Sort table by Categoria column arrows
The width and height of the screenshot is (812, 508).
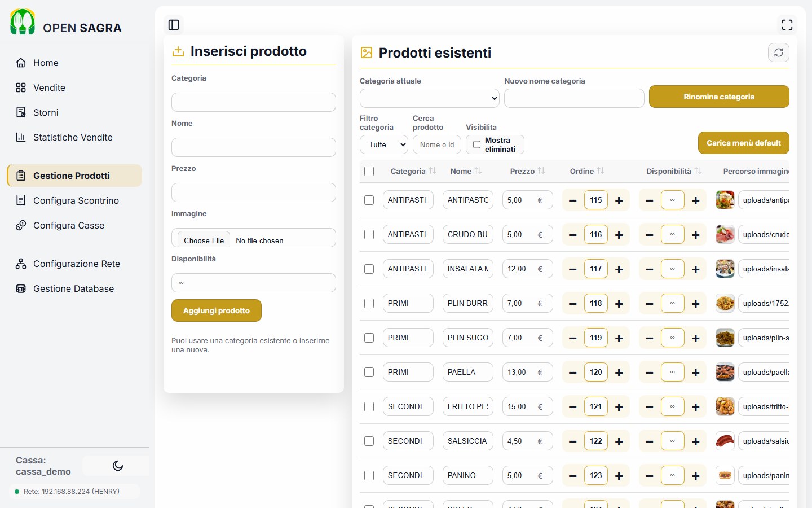click(433, 171)
